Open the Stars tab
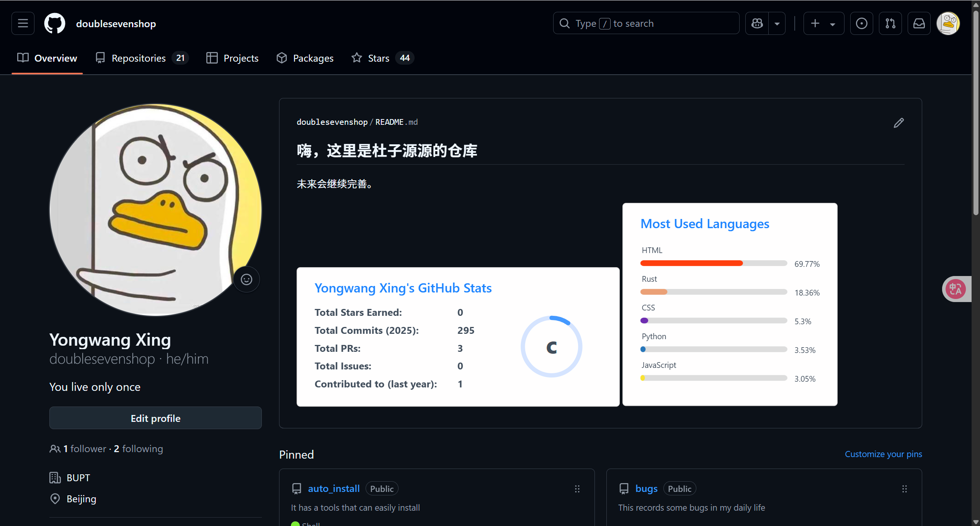 (379, 58)
